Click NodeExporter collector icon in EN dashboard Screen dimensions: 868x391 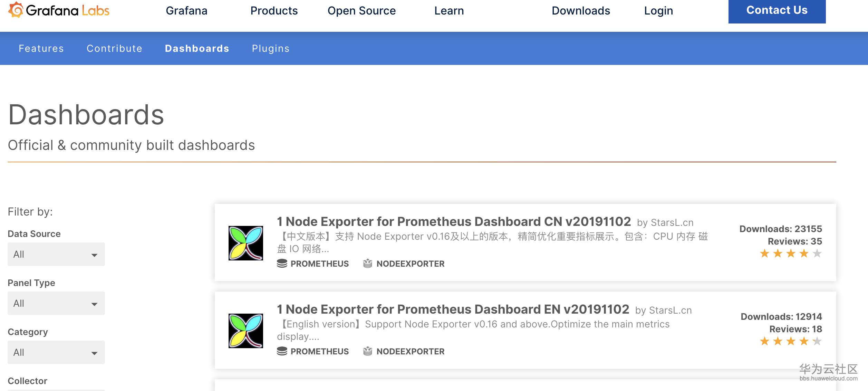pyautogui.click(x=368, y=351)
